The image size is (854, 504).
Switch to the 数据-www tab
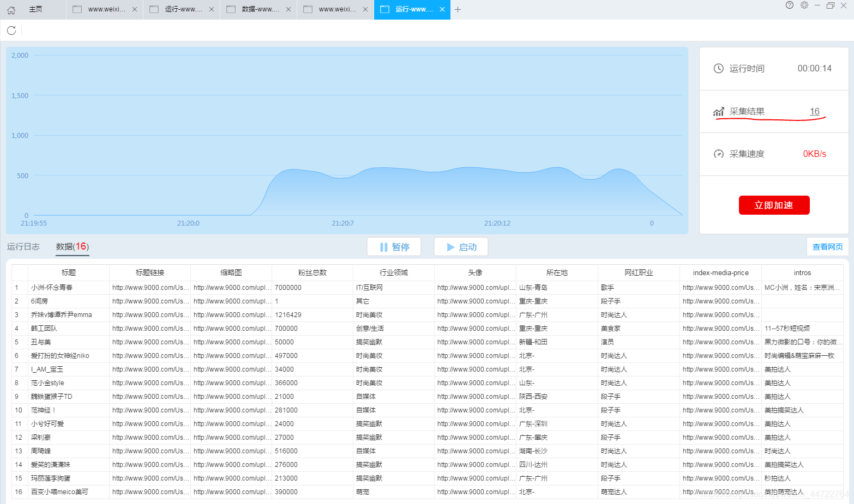(259, 9)
